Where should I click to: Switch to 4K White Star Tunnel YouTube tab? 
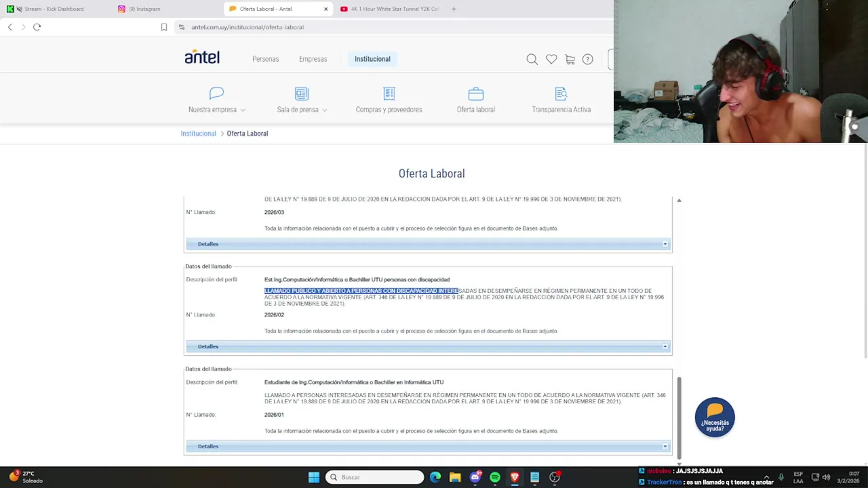point(390,9)
